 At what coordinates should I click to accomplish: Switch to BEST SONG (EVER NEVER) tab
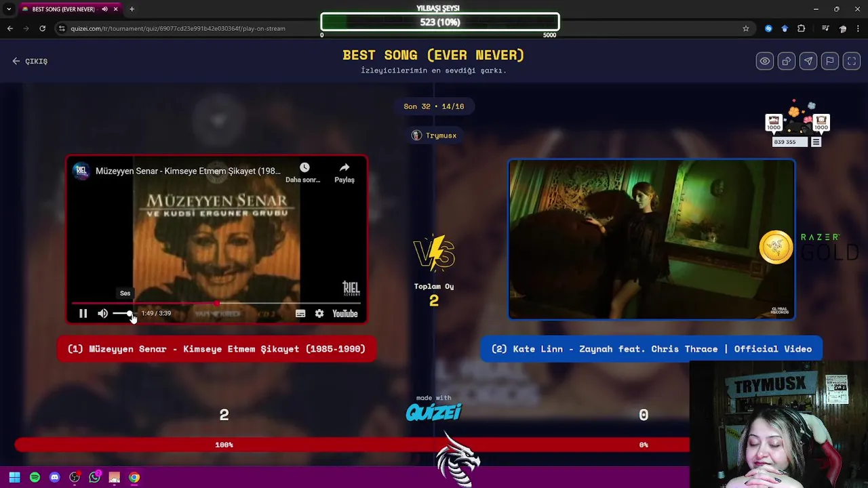(63, 9)
